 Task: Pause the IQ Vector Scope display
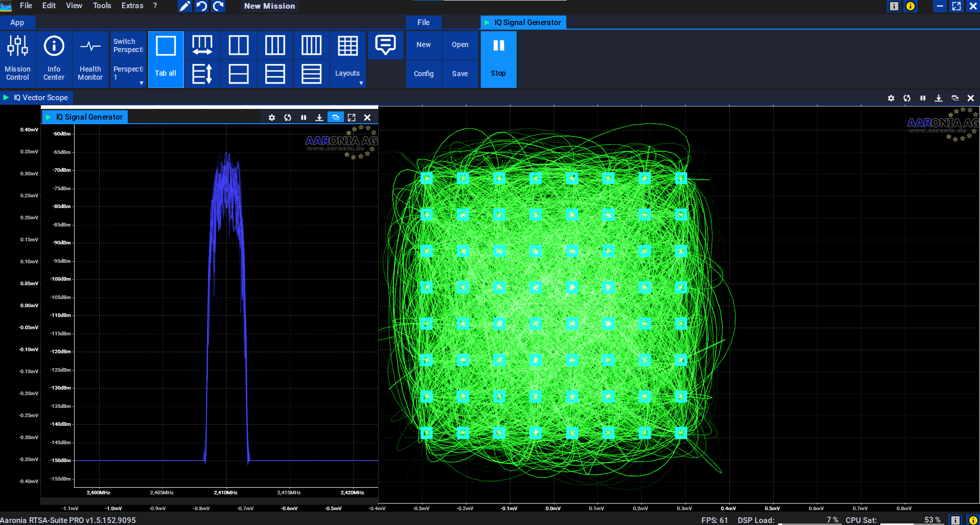(x=923, y=98)
